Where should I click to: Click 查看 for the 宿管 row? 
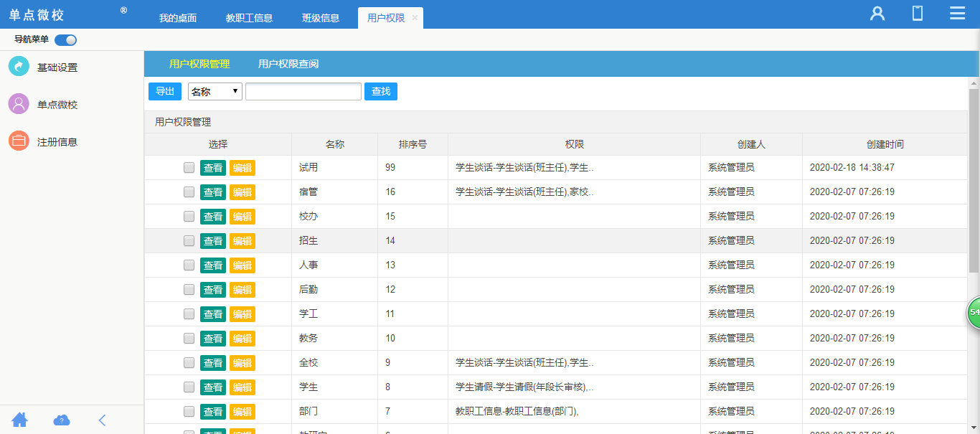point(213,192)
